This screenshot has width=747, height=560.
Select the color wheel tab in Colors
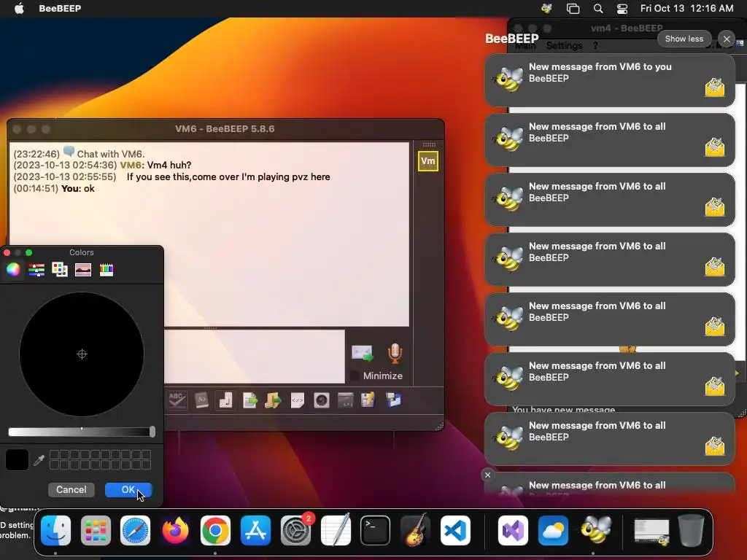click(x=13, y=270)
